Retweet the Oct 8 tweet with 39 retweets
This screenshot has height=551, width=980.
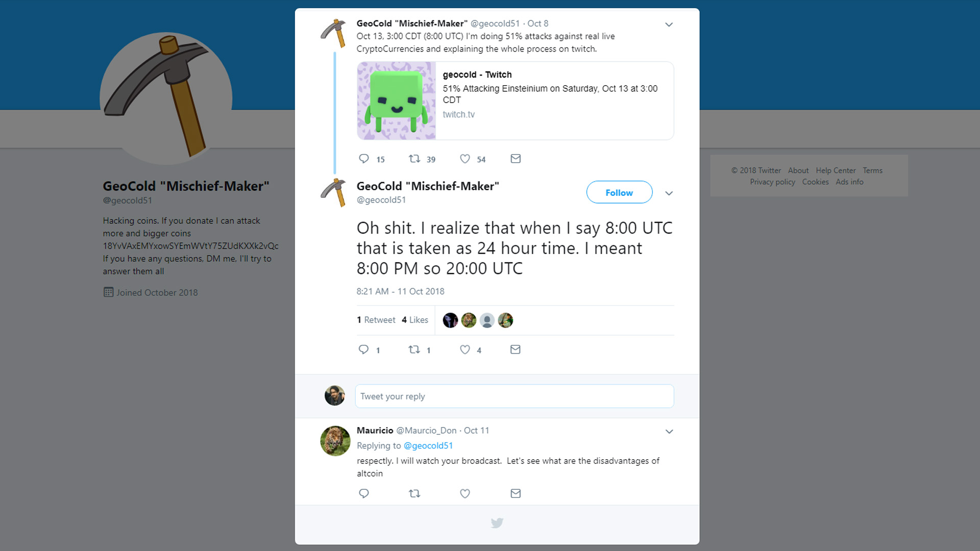[414, 159]
